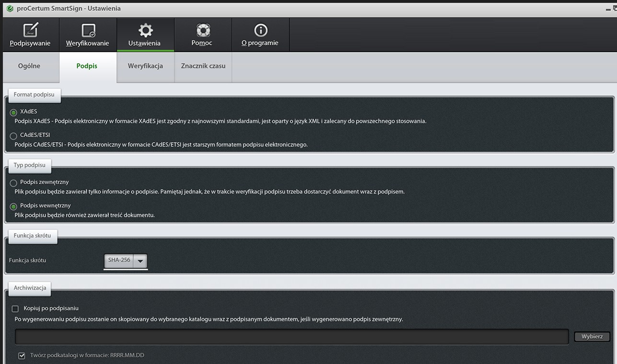617x364 pixels.
Task: Click 'Plik podpisu będzie również zawierał treść dokumentu'
Action: click(84, 215)
